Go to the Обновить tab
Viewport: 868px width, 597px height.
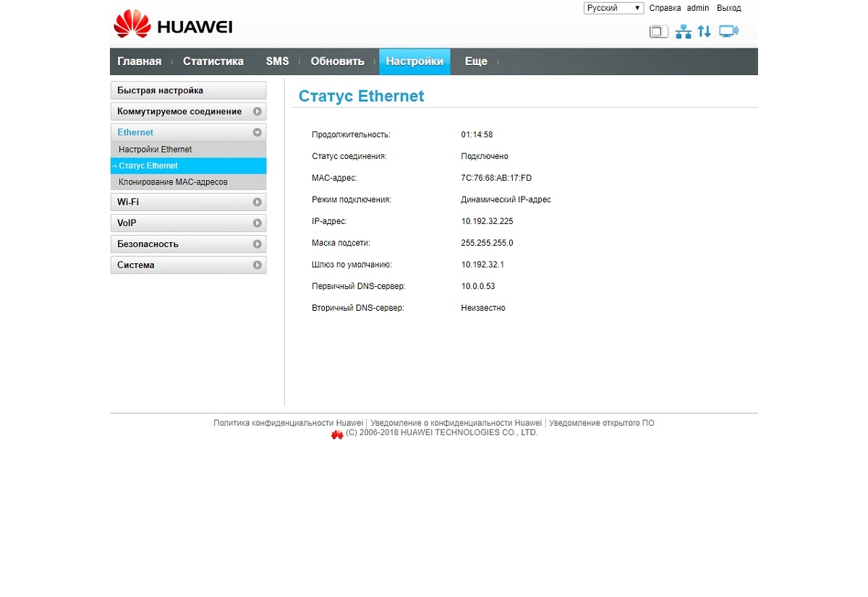(x=338, y=61)
